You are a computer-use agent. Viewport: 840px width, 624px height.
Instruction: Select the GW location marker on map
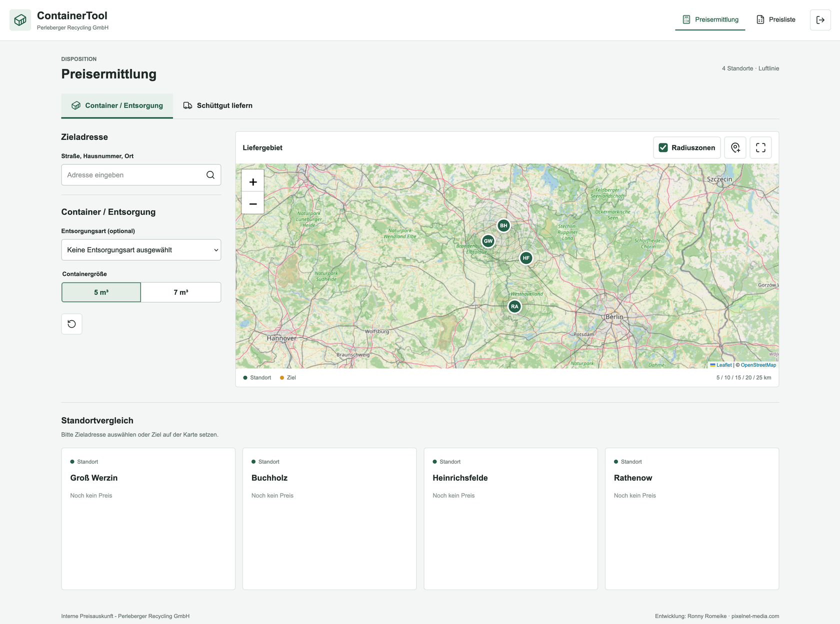coord(488,241)
